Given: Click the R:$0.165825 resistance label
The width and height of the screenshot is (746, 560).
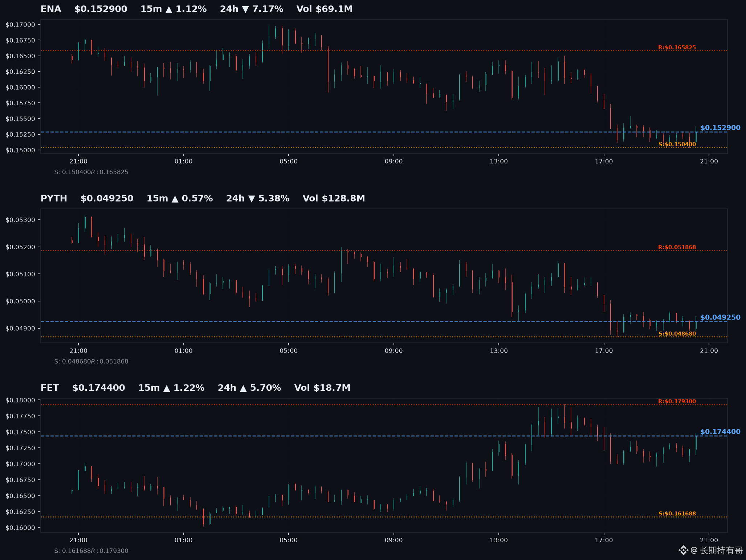Looking at the screenshot, I should click(x=677, y=48).
